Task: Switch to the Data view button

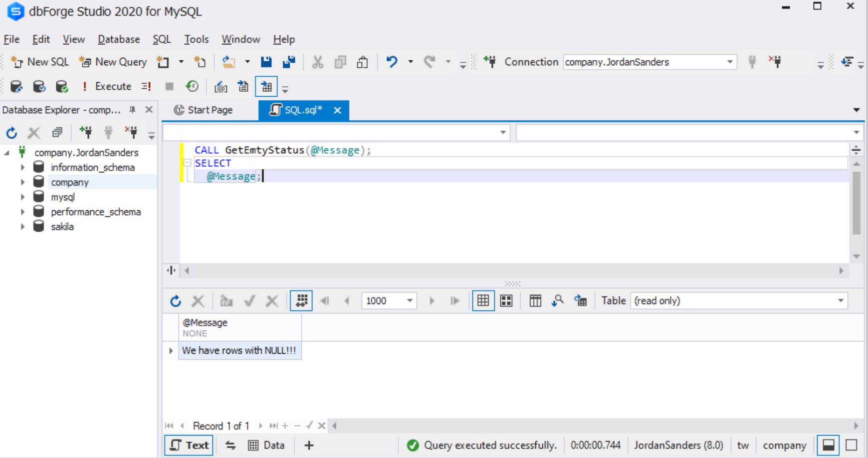Action: click(x=267, y=445)
